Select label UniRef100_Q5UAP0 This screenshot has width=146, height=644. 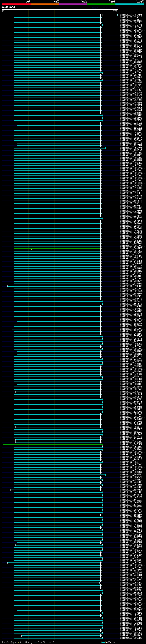click(131, 316)
